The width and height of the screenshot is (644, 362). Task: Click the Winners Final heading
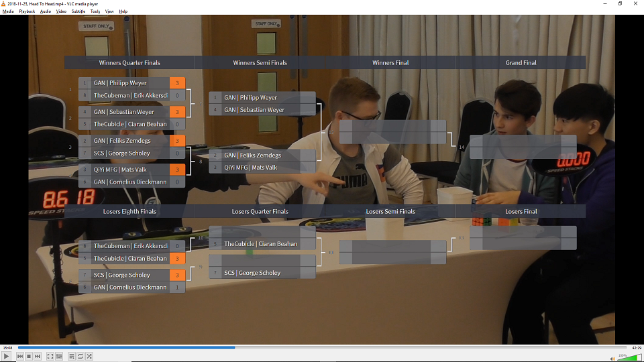click(x=390, y=63)
